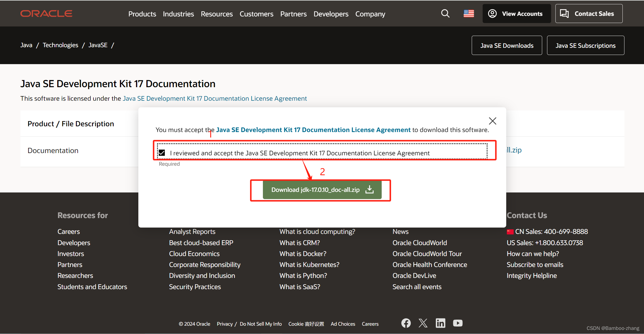Open Privacy link in footer bar
The width and height of the screenshot is (644, 334).
[x=225, y=324]
